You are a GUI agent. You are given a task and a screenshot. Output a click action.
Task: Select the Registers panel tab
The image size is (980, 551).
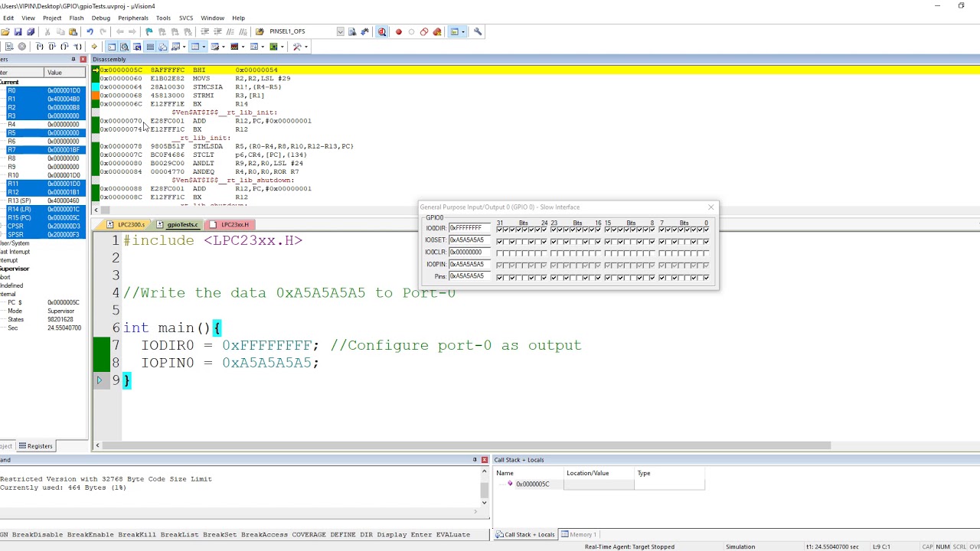36,446
